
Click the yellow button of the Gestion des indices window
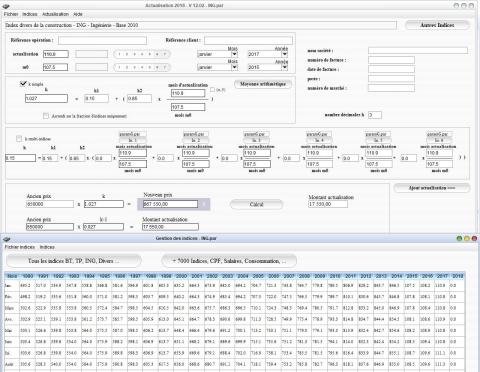[467, 238]
